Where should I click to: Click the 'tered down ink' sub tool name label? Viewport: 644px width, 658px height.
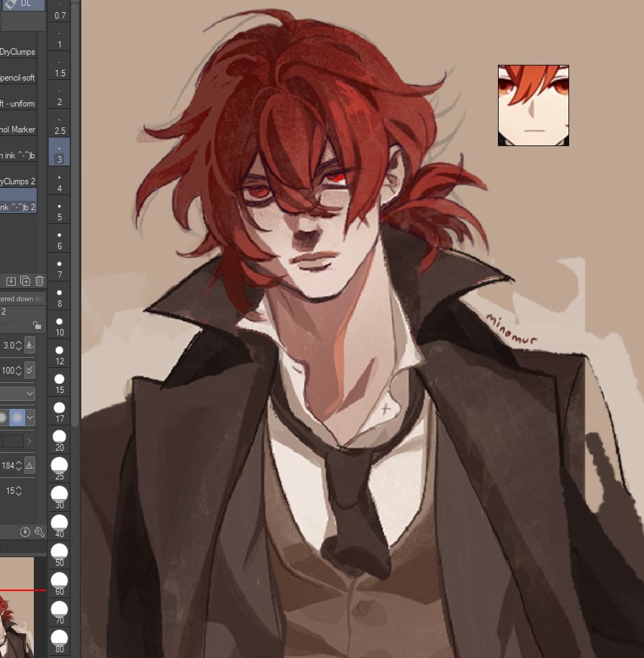pyautogui.click(x=22, y=299)
